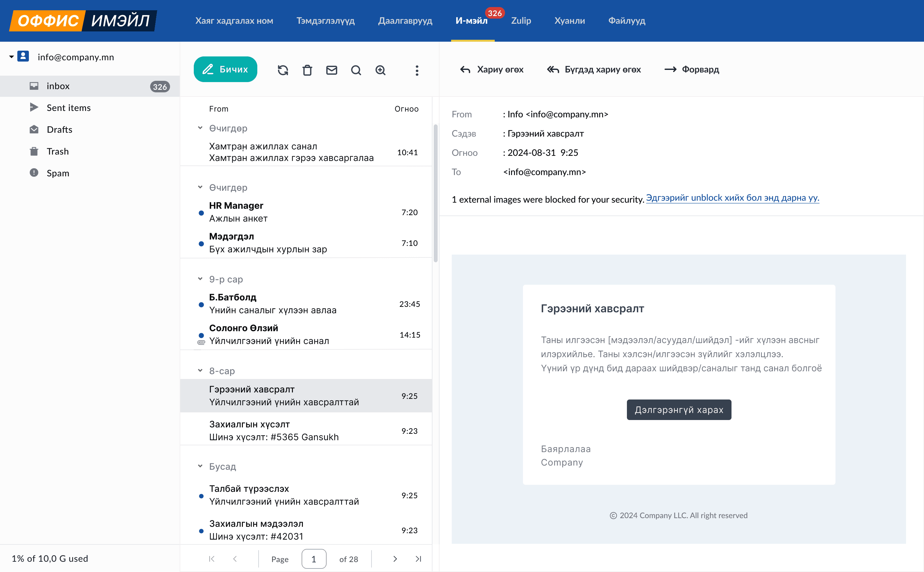Open the Spam folder
The image size is (924, 572).
pyautogui.click(x=90, y=173)
